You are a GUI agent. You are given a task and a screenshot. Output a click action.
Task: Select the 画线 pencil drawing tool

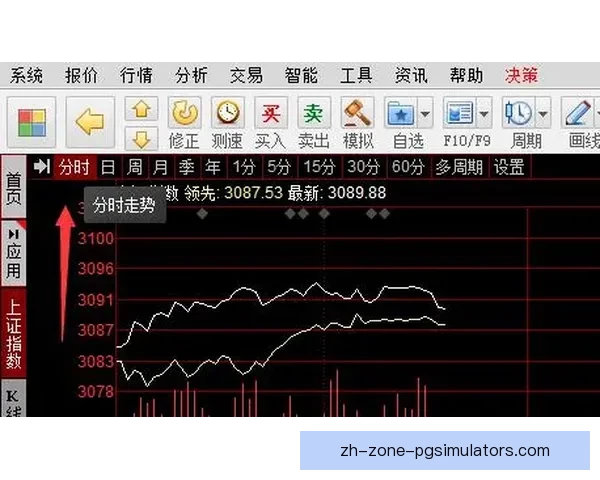[x=577, y=113]
